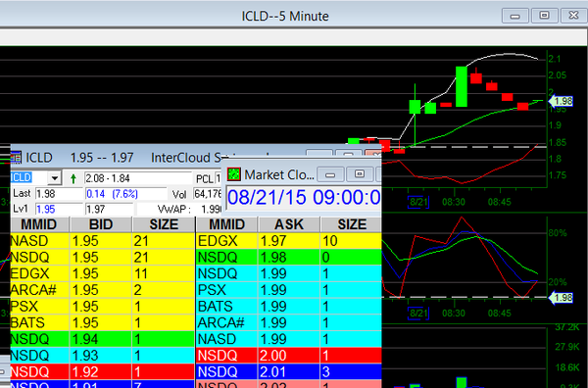Click the 2.08 - 1.84 range field

click(x=137, y=178)
